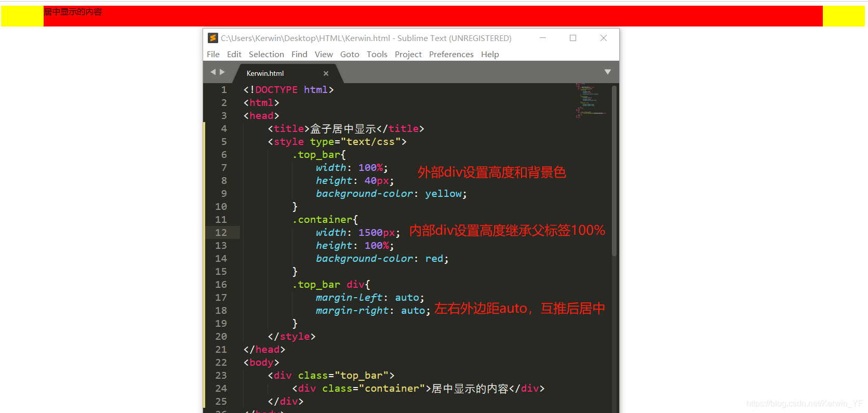
Task: Click the closing style tag
Action: (291, 337)
